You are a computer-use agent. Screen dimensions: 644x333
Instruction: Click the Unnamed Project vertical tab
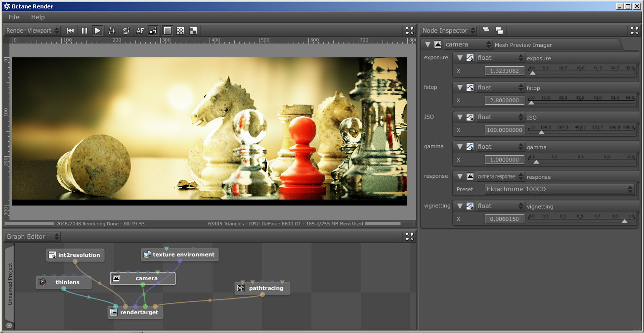click(10, 284)
